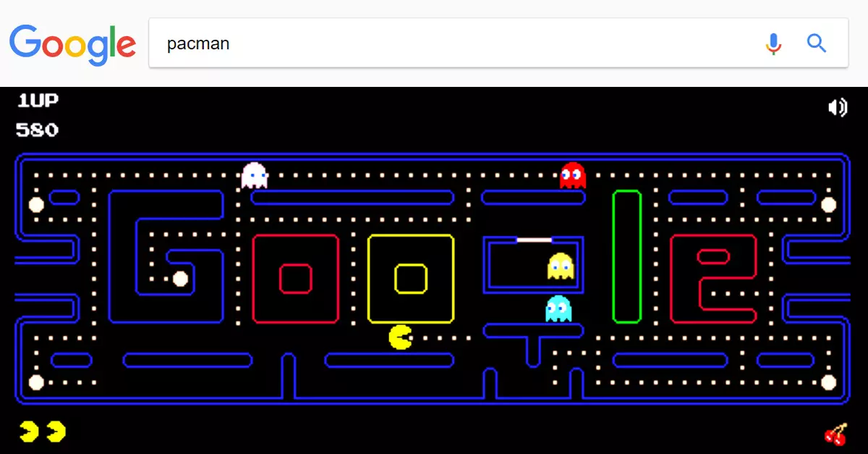
Task: Click the top-right power pellet
Action: click(828, 205)
